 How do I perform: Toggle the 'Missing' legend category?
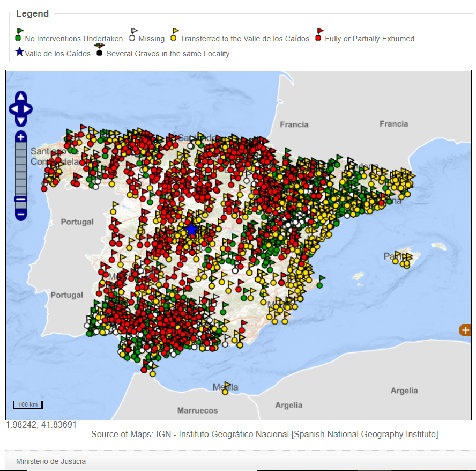click(132, 34)
